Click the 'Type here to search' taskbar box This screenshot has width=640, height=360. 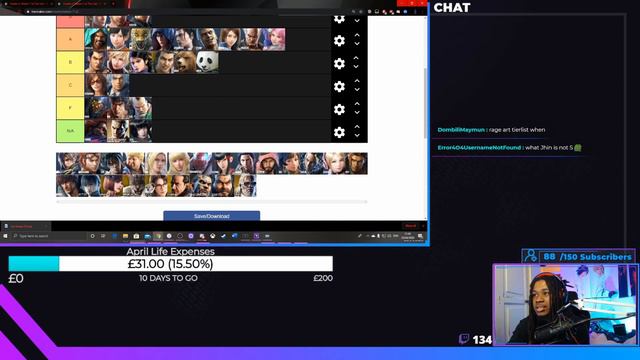tap(49, 236)
